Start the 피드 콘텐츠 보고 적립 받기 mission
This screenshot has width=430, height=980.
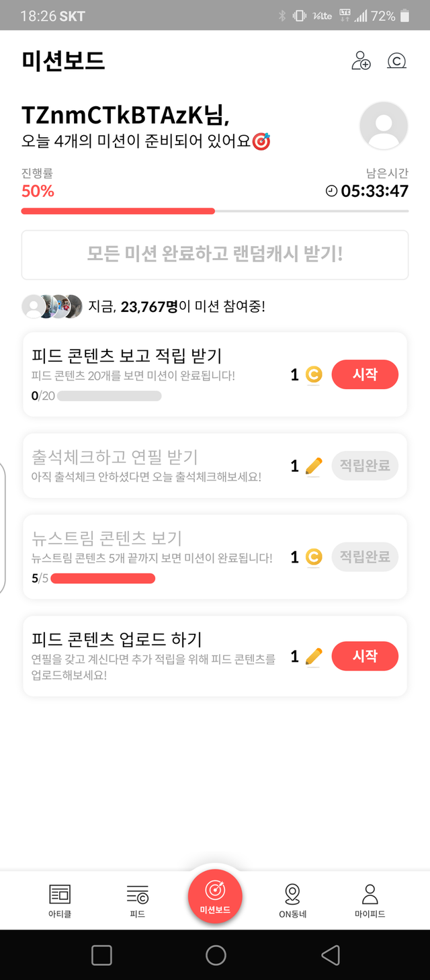(x=365, y=374)
